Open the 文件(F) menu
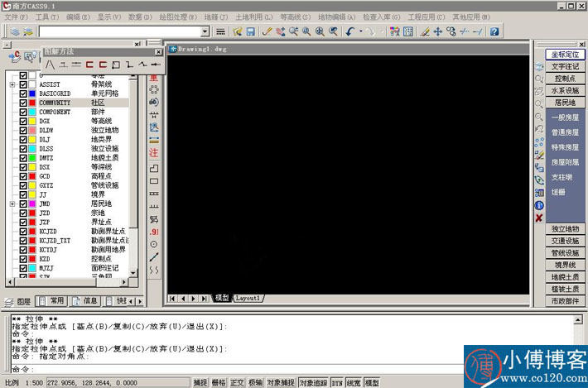 coord(16,17)
